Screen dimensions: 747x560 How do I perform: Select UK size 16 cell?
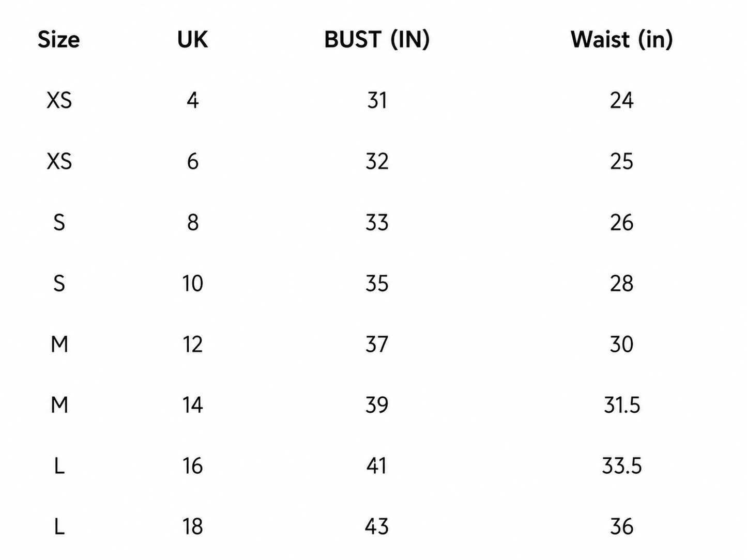(x=192, y=466)
